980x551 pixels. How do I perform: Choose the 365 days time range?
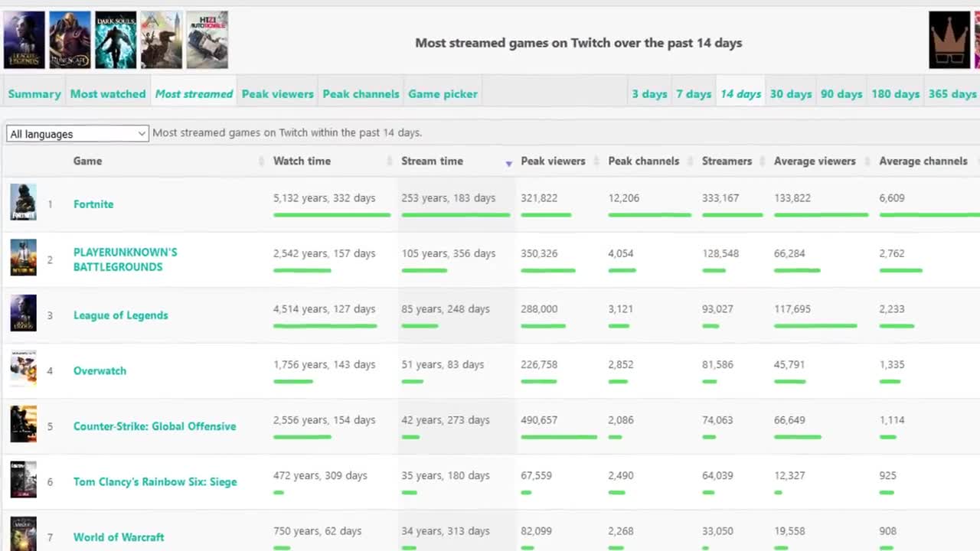(x=952, y=93)
